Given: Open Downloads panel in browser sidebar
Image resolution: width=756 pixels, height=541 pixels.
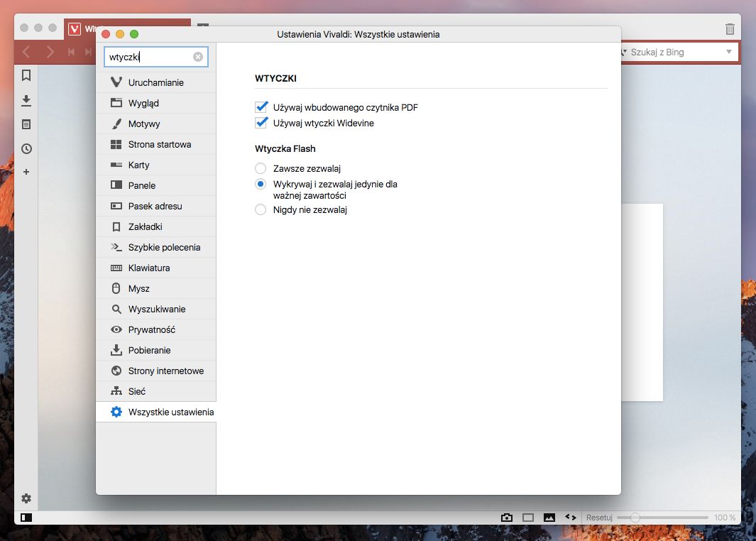Looking at the screenshot, I should point(26,100).
